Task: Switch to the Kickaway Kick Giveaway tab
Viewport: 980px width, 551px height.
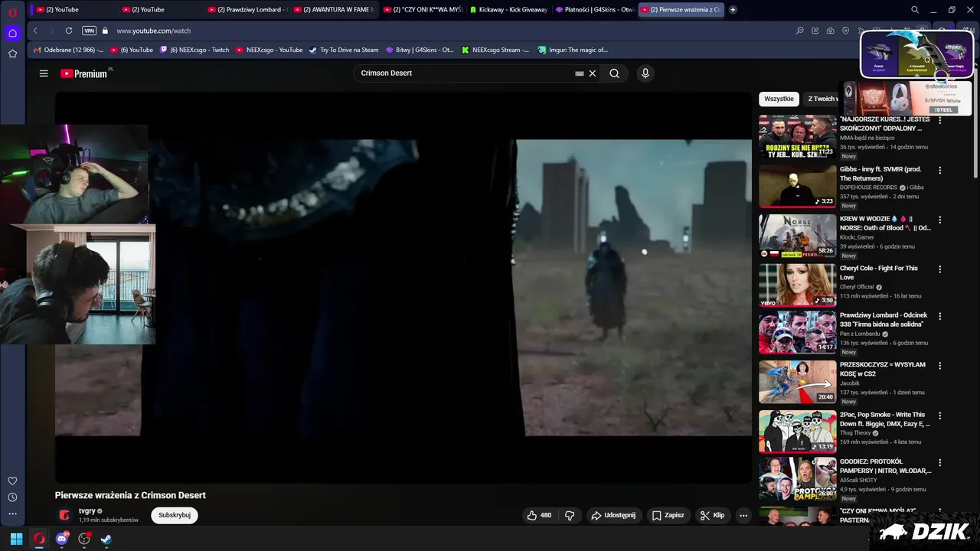Action: pos(508,10)
